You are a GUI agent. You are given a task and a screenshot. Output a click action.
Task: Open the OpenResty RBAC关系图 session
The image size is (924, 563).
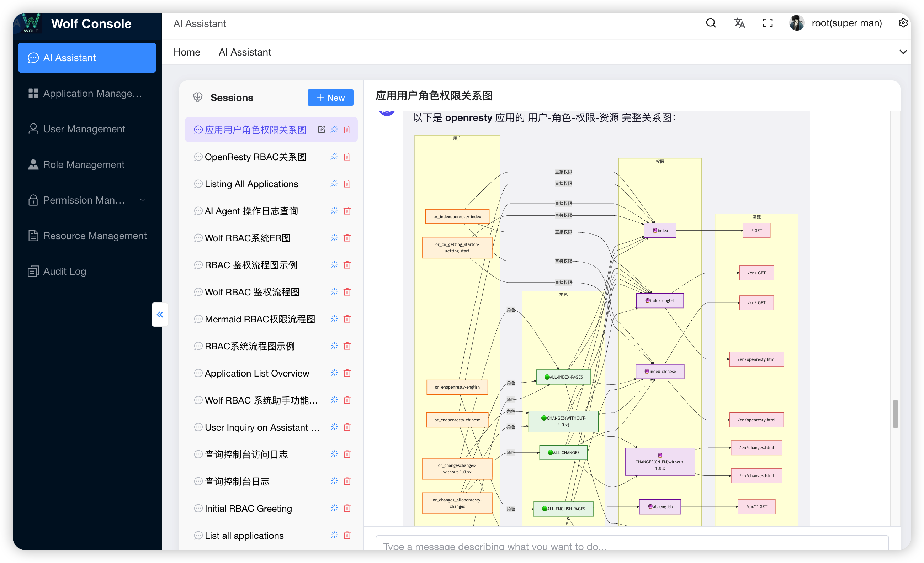[271, 157]
